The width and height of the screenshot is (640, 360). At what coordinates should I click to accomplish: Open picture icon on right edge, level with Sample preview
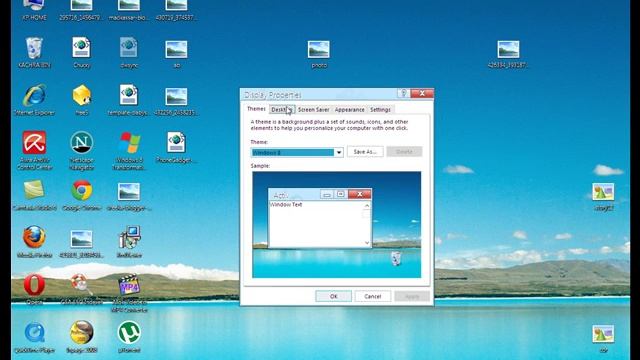(603, 196)
